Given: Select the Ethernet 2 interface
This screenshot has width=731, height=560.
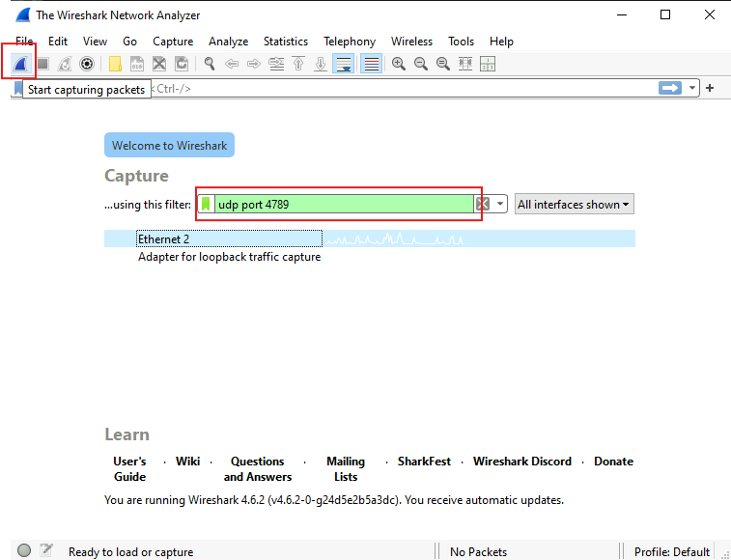Looking at the screenshot, I should tap(370, 238).
